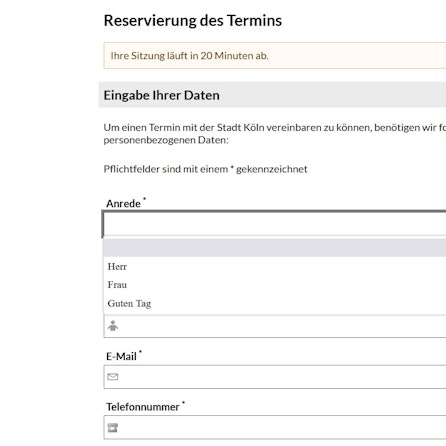The height and width of the screenshot is (446, 446).
Task: Choose 'Guten Tag' from the Anrede list
Action: tap(275, 303)
